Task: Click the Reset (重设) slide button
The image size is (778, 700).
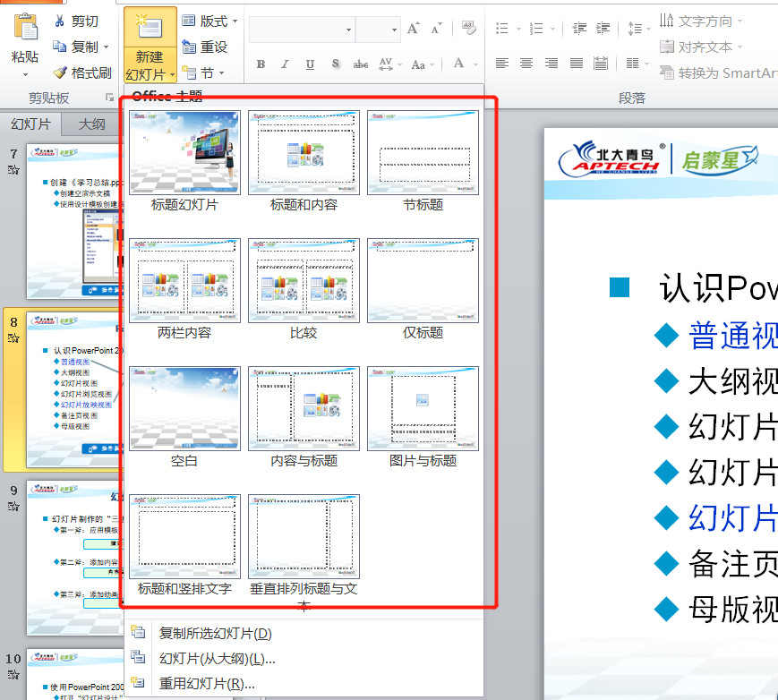Action: click(x=205, y=47)
